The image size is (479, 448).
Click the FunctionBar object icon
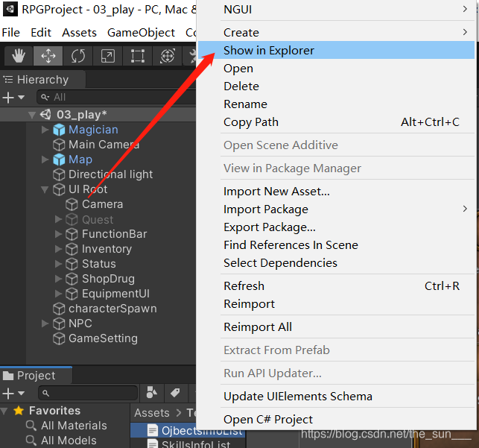pos(72,234)
